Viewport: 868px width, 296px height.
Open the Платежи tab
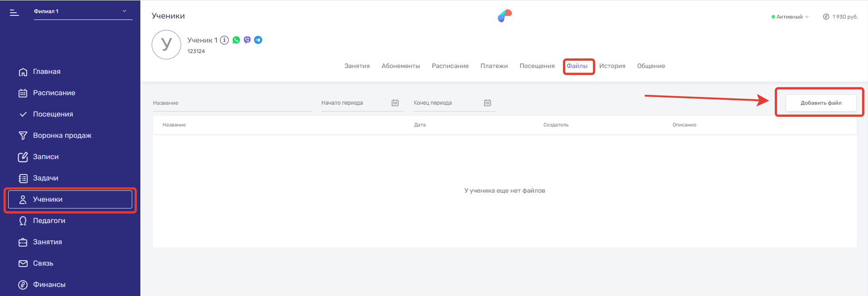pyautogui.click(x=494, y=66)
